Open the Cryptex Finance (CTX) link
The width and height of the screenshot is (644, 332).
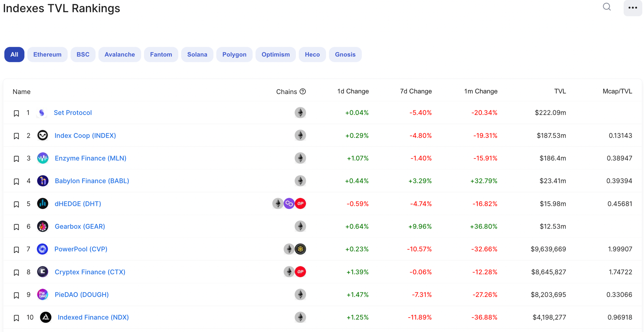point(90,272)
